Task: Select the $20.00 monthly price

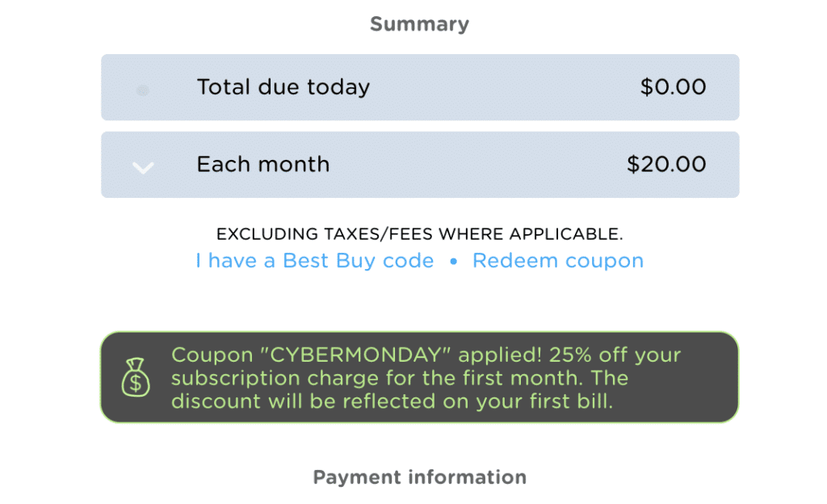Action: click(666, 165)
